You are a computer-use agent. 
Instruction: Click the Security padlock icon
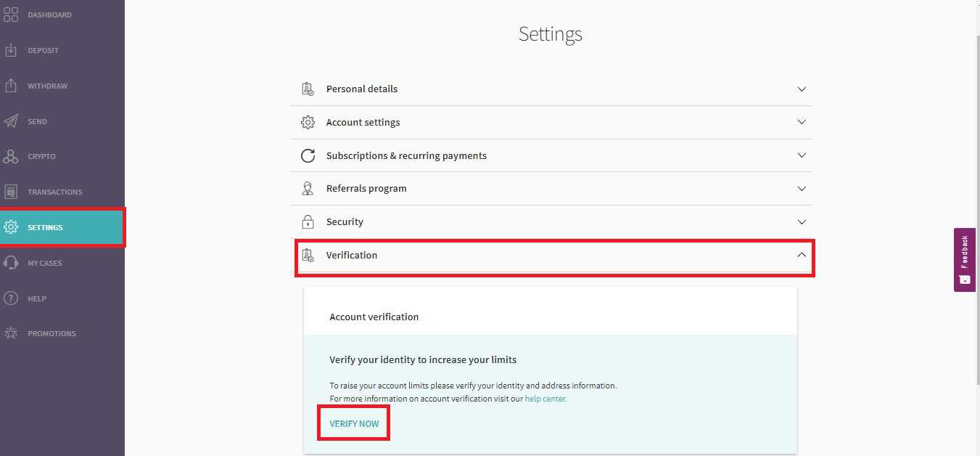tap(308, 221)
